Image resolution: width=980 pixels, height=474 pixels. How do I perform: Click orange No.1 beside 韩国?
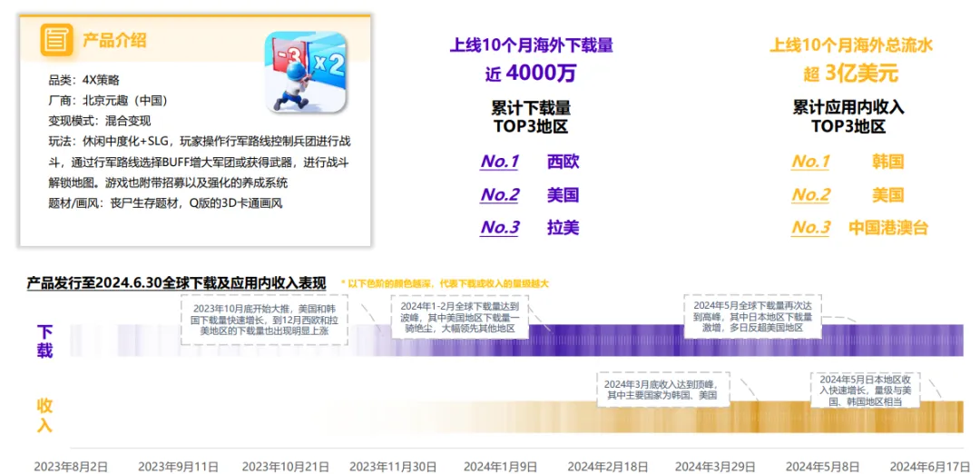810,162
